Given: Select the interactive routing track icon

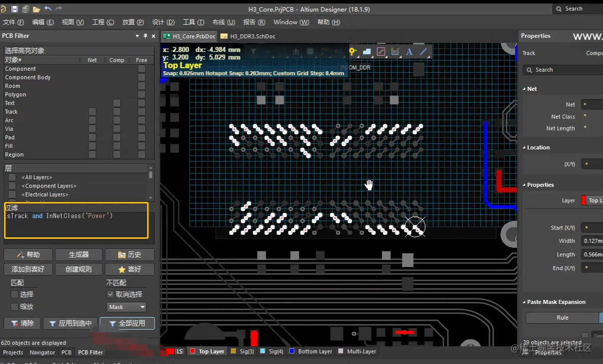Looking at the screenshot, I should (381, 50).
